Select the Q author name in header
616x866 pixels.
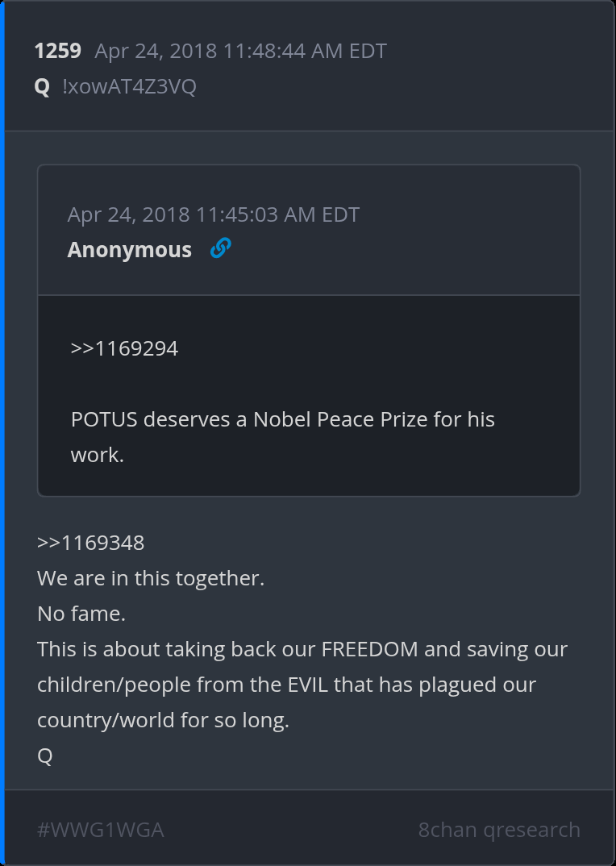[42, 86]
